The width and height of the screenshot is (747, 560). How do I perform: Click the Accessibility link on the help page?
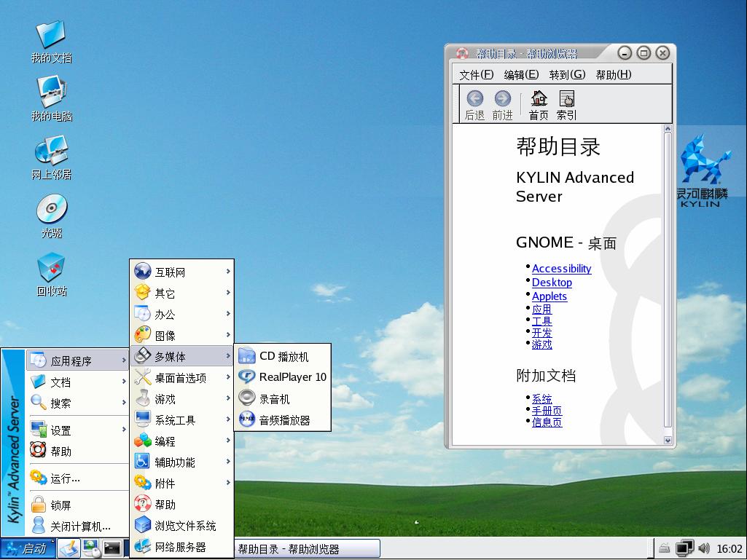click(561, 268)
